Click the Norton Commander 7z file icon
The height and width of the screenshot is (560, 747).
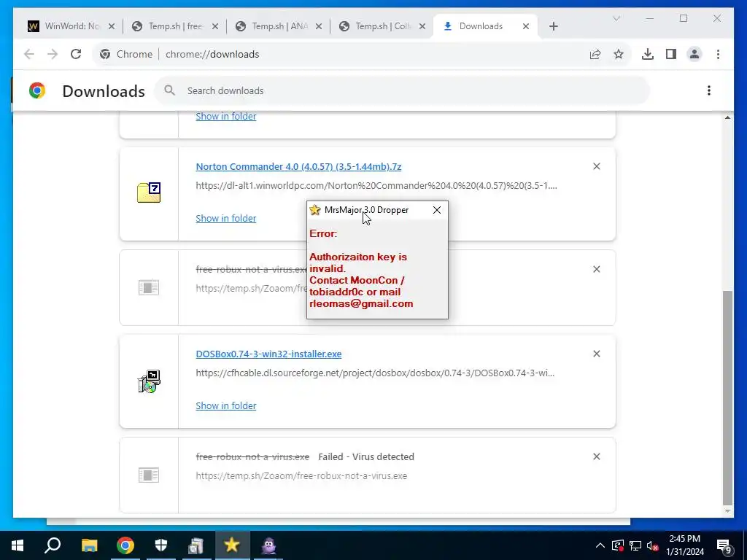pos(149,192)
